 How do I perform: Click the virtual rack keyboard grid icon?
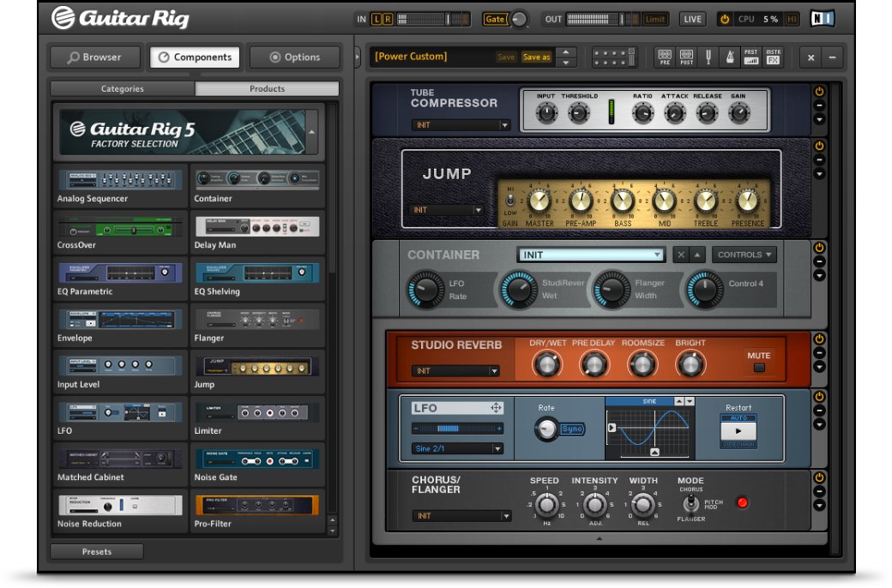click(x=612, y=57)
